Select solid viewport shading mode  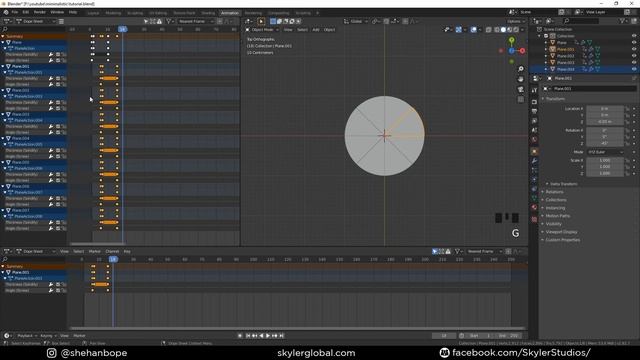pos(503,30)
